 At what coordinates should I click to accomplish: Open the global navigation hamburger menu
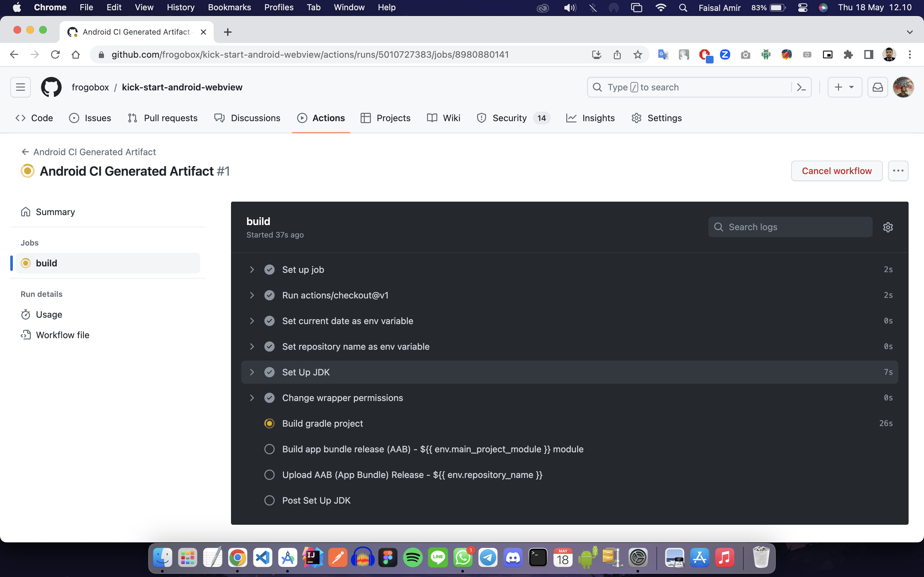(21, 88)
